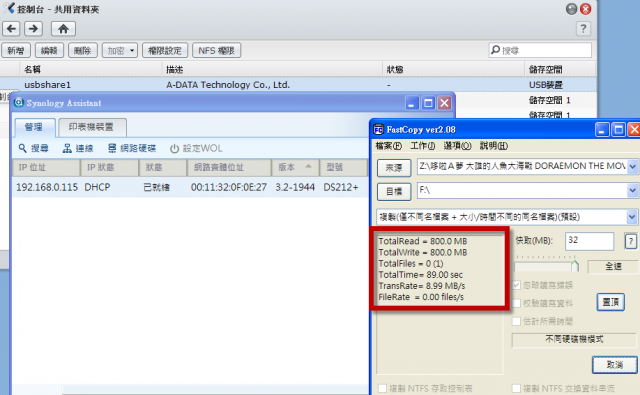Screen dimensions: 640x395
Task: Open the control panel home icon
Action: click(x=63, y=29)
